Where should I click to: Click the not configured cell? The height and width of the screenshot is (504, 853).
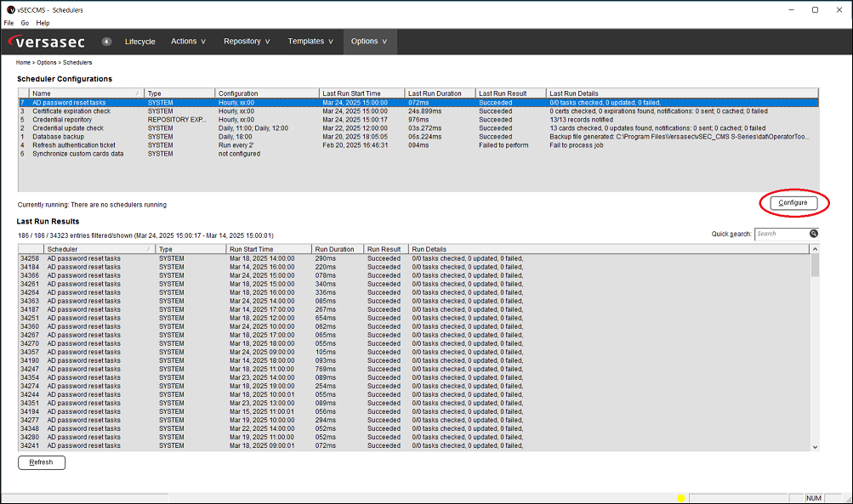[239, 154]
